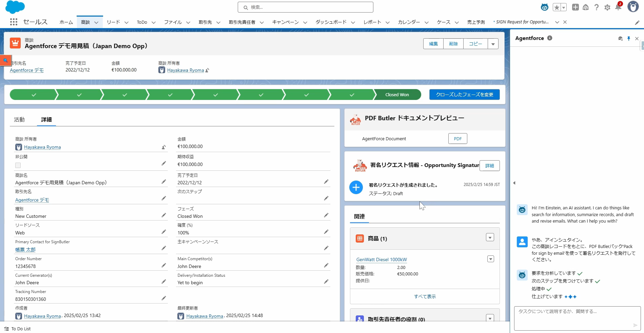
Task: Change owner icon beside Hayakawa Ryoma header
Action: point(207,70)
